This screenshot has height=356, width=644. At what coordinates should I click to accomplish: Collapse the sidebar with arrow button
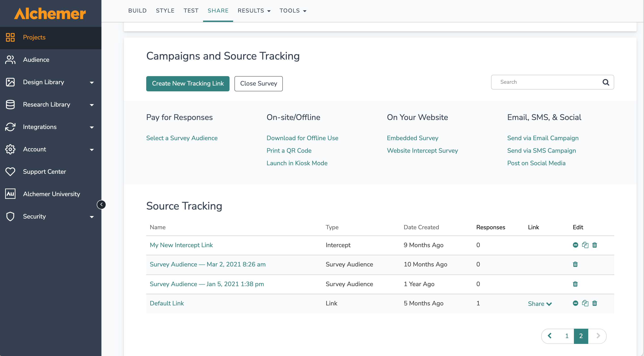(101, 204)
